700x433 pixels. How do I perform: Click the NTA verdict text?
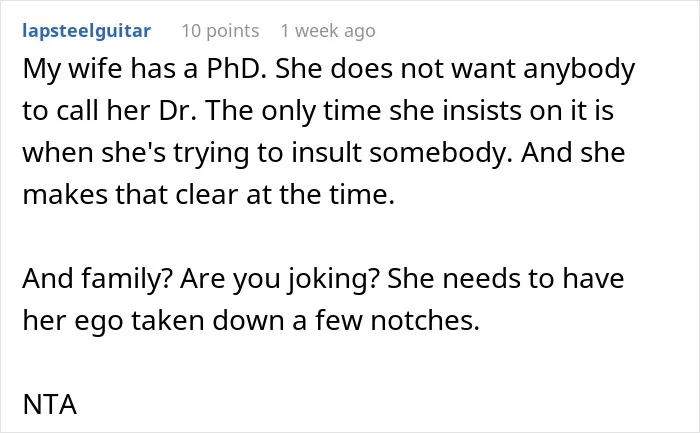(x=50, y=404)
